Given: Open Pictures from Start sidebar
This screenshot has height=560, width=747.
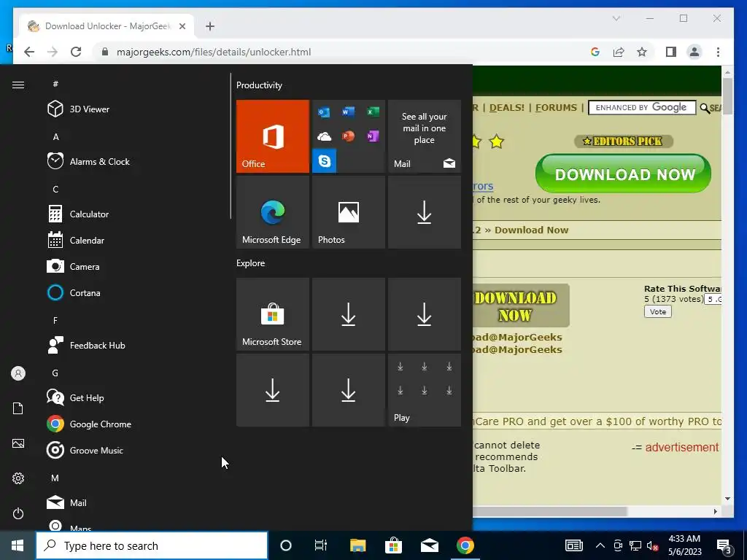Looking at the screenshot, I should (18, 444).
